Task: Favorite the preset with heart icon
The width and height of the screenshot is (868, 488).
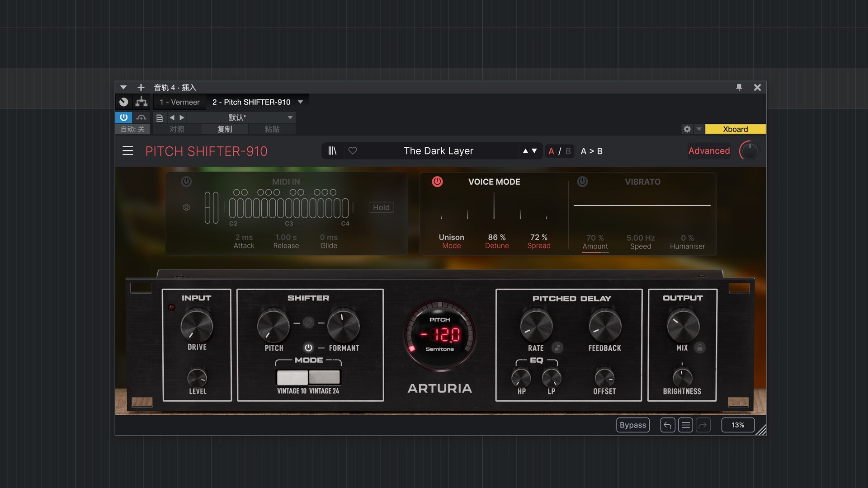Action: point(353,151)
